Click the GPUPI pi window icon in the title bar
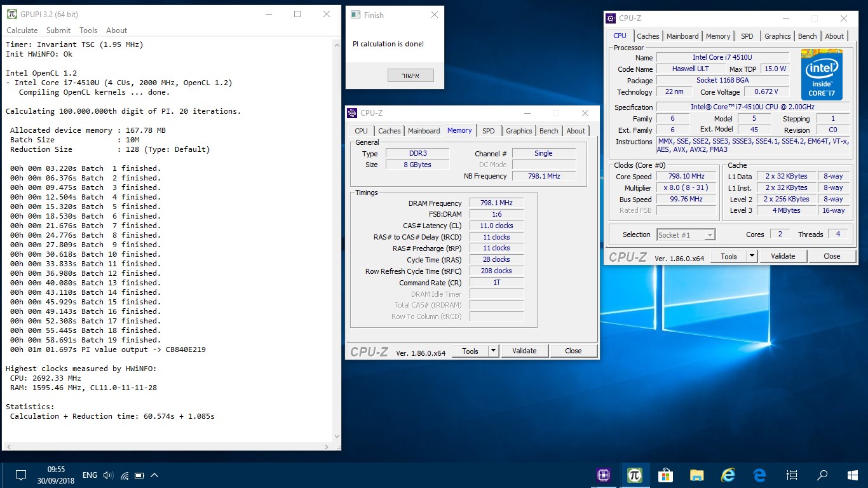 [x=11, y=14]
